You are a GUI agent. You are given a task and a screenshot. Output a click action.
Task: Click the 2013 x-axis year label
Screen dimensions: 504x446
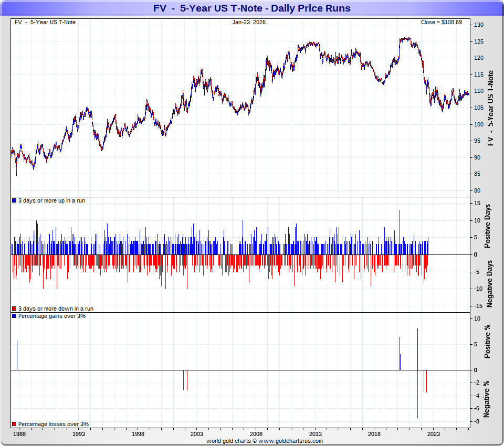(x=316, y=434)
